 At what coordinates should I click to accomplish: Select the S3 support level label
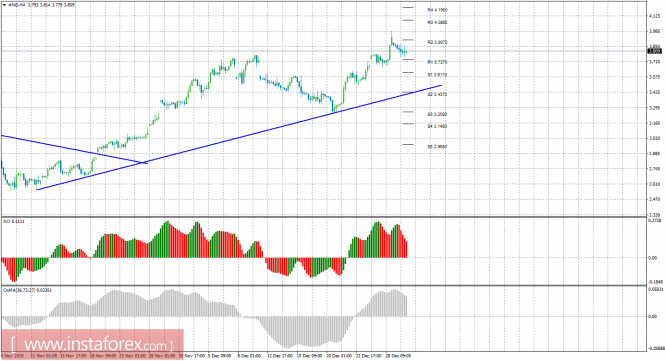click(437, 114)
